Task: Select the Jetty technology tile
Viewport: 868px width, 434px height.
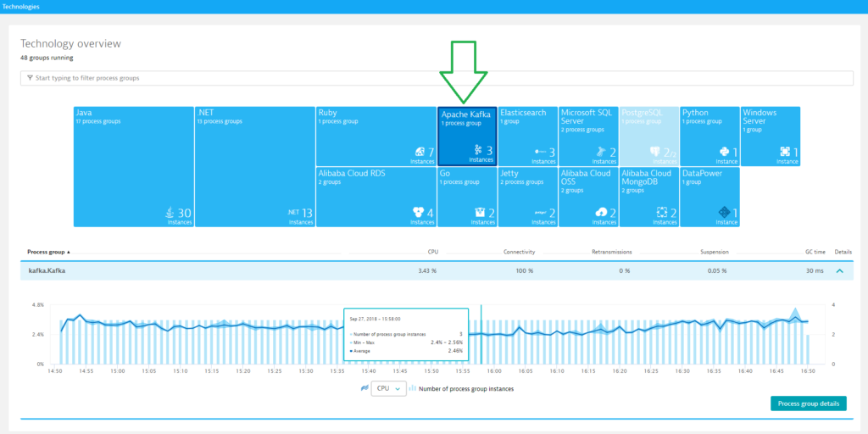Action: click(528, 197)
